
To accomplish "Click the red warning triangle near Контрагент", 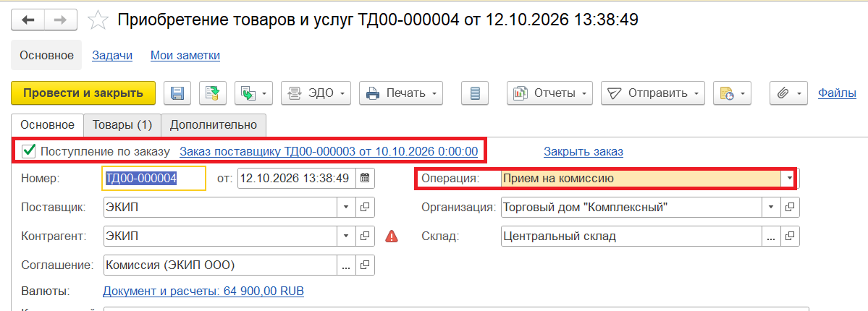I will point(392,237).
